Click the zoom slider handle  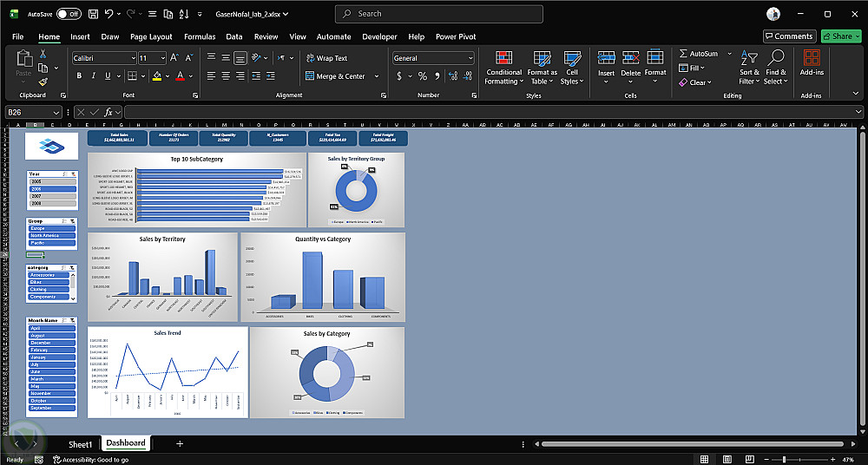[784, 460]
